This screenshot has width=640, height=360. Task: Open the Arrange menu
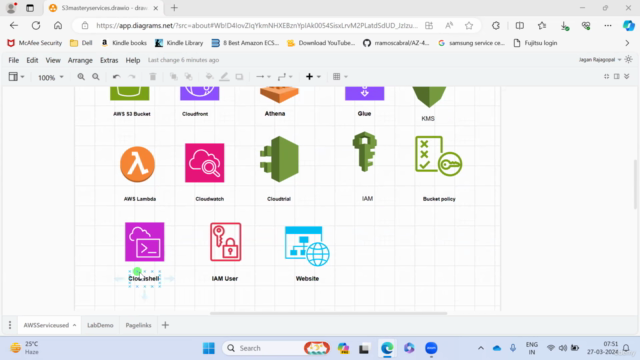[80, 60]
